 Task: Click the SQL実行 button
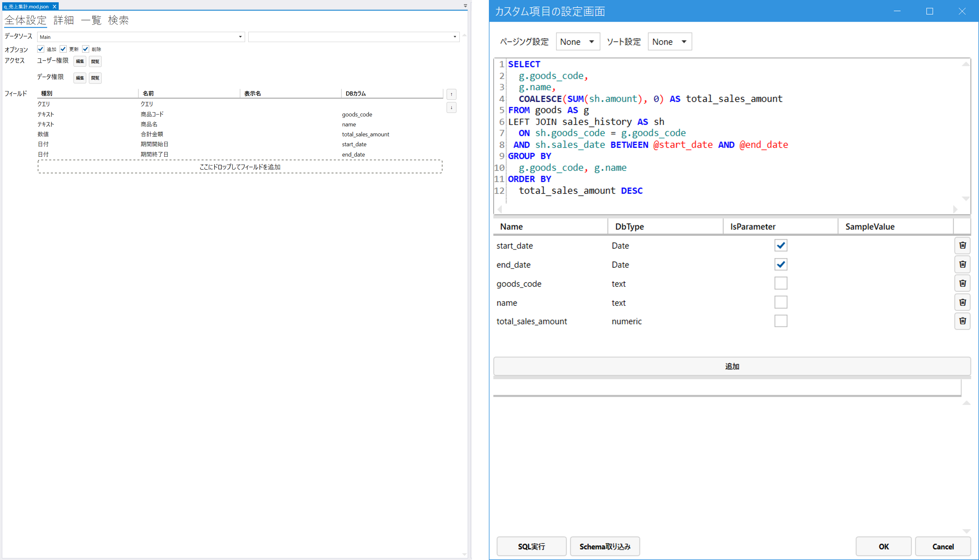531,546
